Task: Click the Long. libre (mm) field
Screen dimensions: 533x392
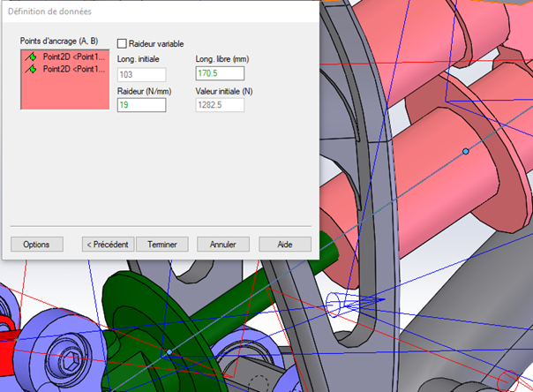Action: pos(220,73)
